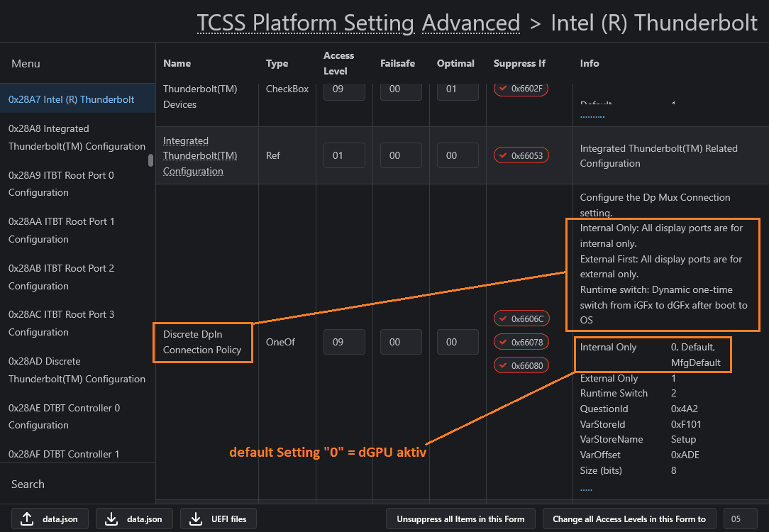The width and height of the screenshot is (769, 532).
Task: Click the upload data.json button
Action: coord(49,519)
